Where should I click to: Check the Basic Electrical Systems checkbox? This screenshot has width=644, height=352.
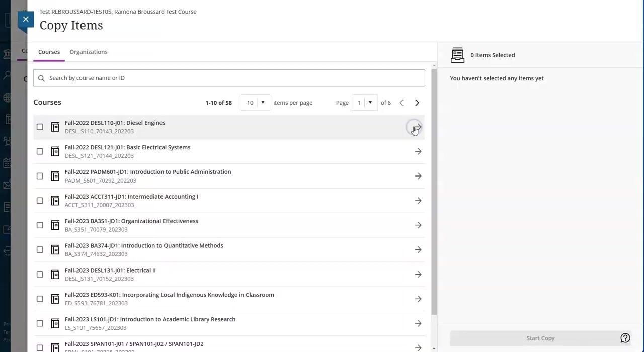coord(40,151)
